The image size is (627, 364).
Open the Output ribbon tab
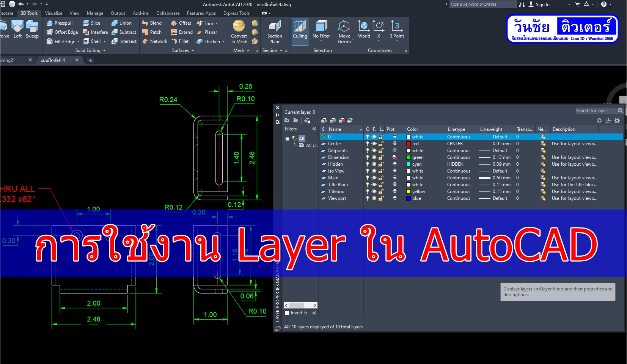click(x=118, y=13)
